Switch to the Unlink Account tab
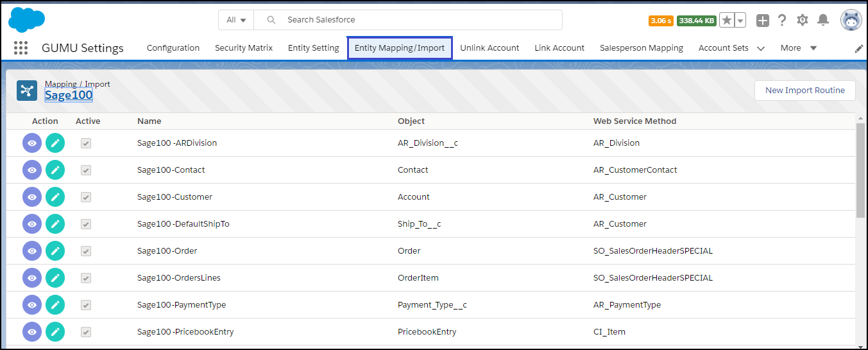The image size is (868, 350). click(x=489, y=48)
